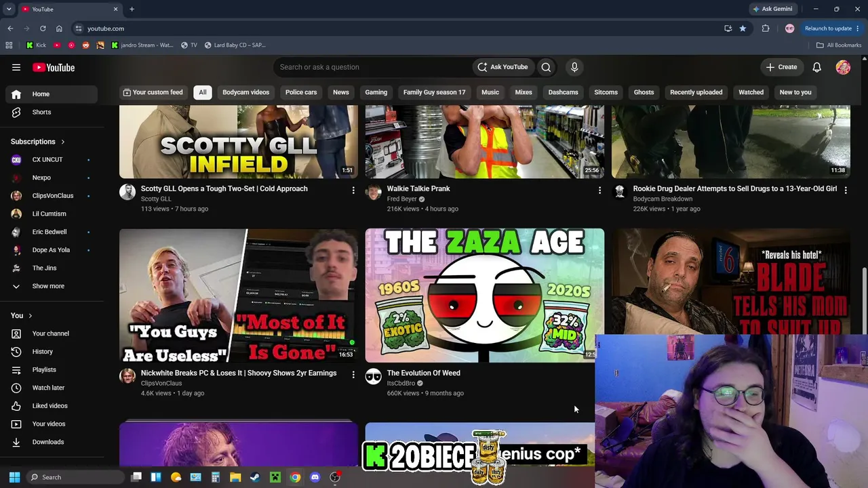Open Chrome's tab search dropdown
Image resolution: width=868 pixels, height=488 pixels.
coord(9,9)
